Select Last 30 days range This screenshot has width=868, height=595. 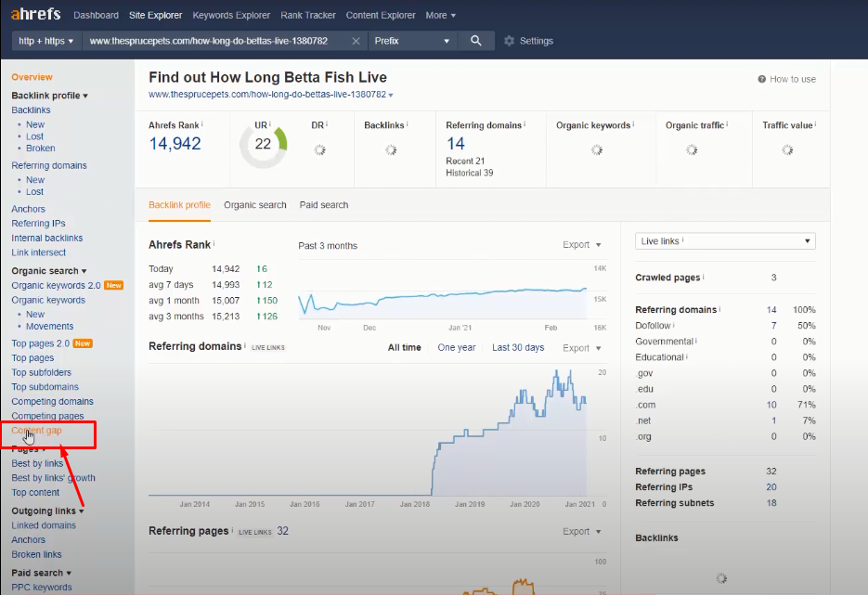(x=518, y=347)
